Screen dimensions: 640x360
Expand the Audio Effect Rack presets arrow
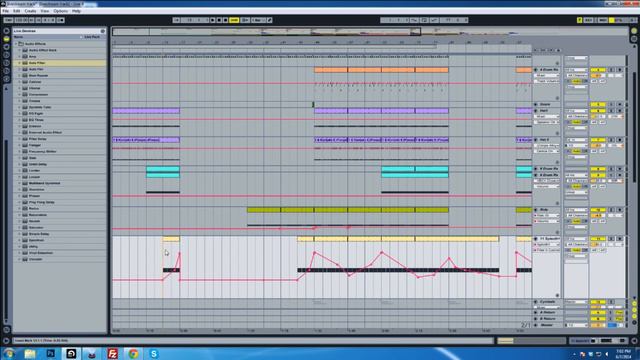(19, 50)
